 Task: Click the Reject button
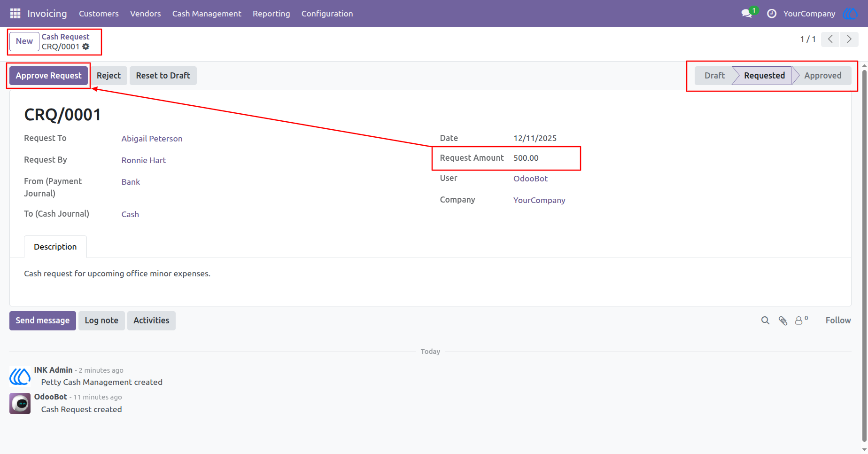(108, 76)
